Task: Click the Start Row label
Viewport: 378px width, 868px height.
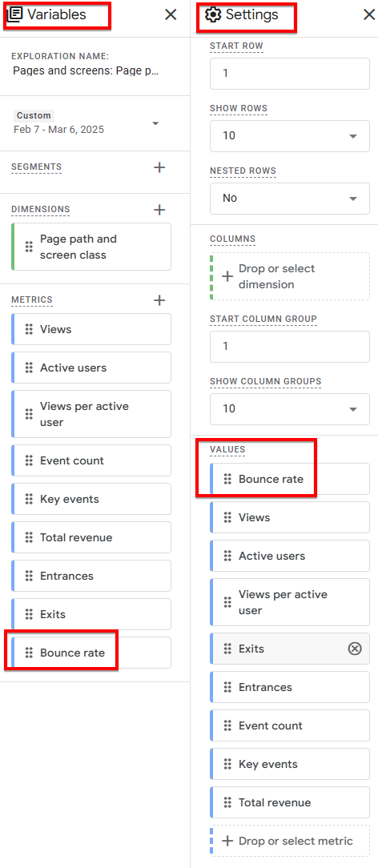Action: (236, 46)
